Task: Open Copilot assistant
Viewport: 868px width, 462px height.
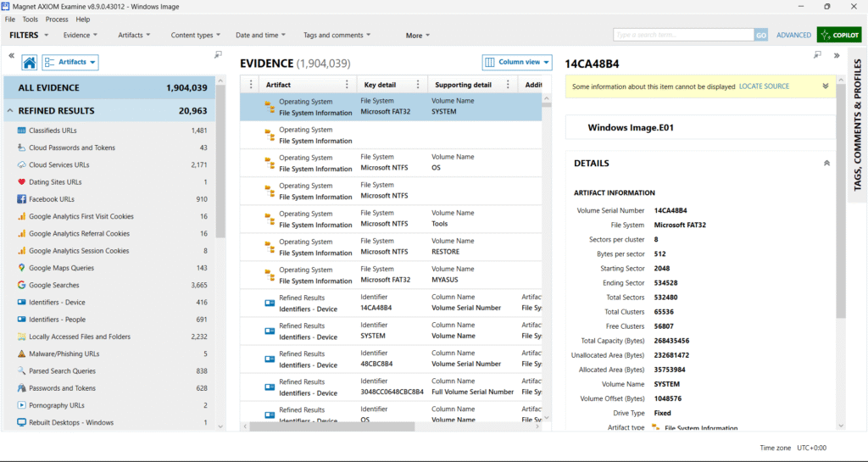Action: [x=839, y=35]
